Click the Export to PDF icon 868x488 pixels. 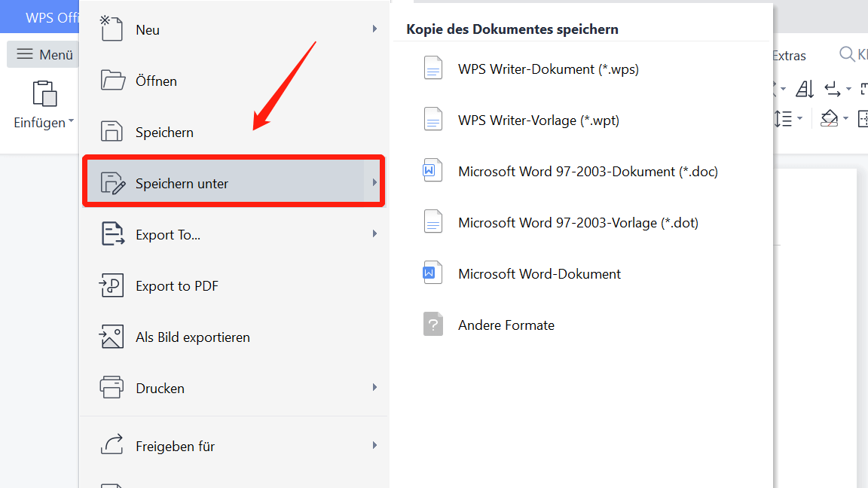point(112,285)
